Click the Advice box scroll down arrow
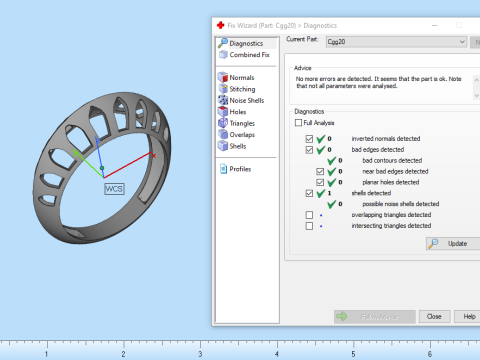Viewport: 480px width, 360px height. coord(476,95)
